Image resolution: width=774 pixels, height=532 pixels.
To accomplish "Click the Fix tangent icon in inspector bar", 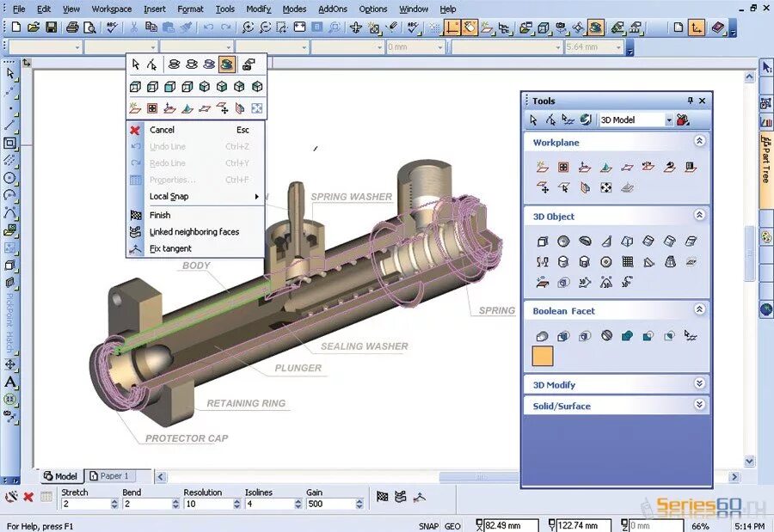I will (x=420, y=497).
